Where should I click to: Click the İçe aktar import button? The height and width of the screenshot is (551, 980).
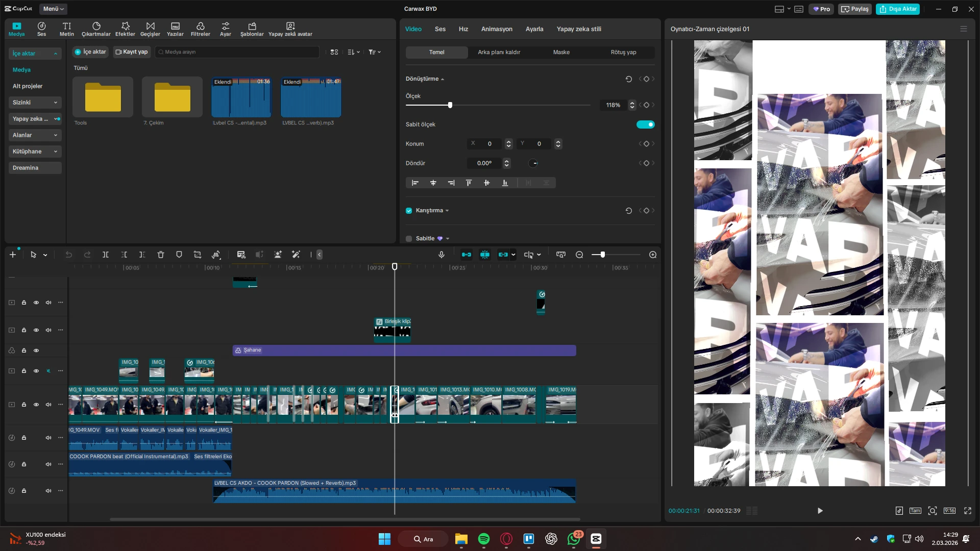pos(91,52)
